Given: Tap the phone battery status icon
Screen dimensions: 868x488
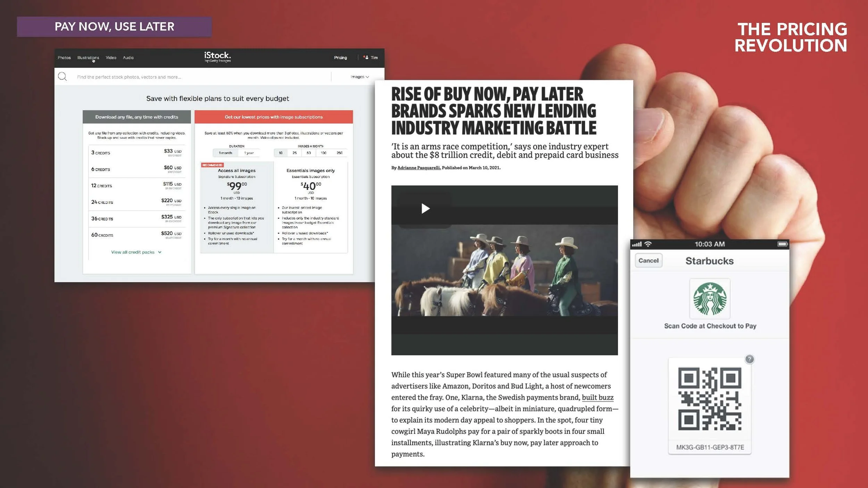Looking at the screenshot, I should pyautogui.click(x=782, y=244).
